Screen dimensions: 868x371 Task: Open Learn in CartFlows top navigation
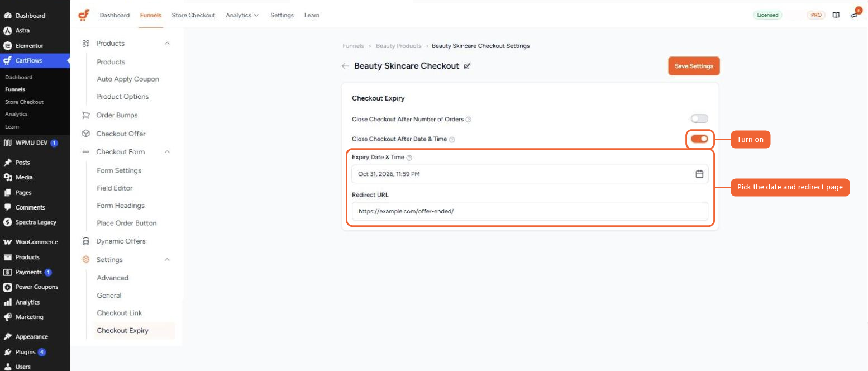click(x=312, y=15)
